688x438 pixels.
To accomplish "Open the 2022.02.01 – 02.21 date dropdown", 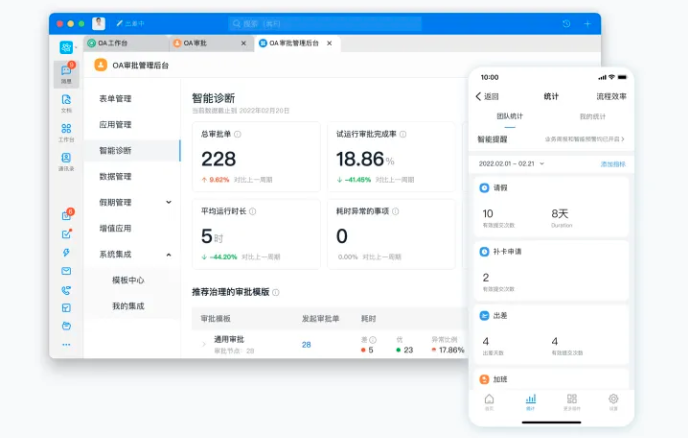I will (x=511, y=164).
